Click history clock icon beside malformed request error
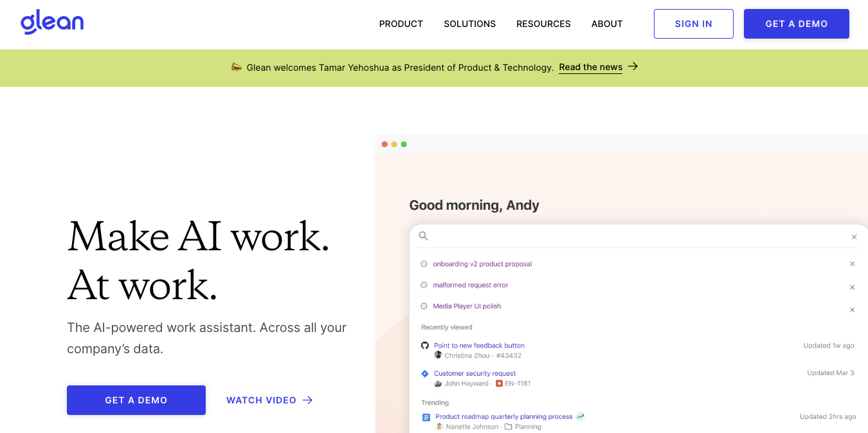The height and width of the screenshot is (433, 868). (x=424, y=285)
